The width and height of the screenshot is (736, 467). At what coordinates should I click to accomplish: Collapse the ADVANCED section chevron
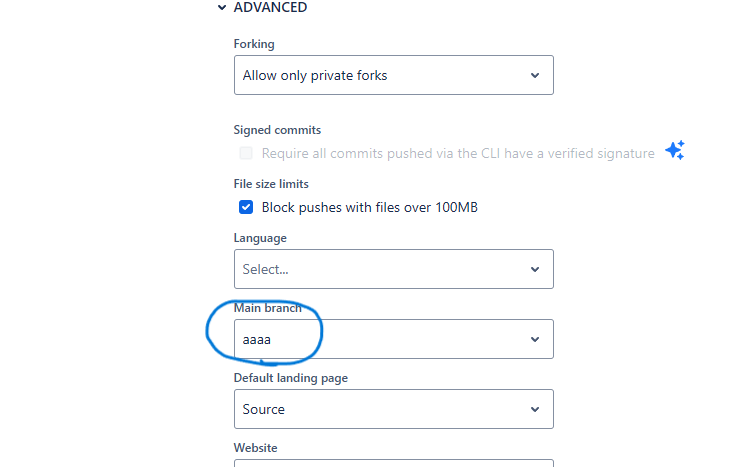click(x=221, y=8)
